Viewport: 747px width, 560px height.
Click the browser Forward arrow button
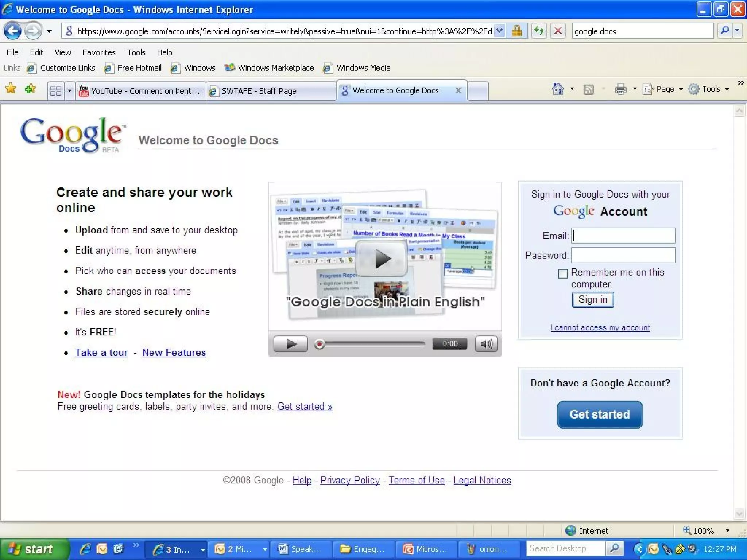point(34,31)
